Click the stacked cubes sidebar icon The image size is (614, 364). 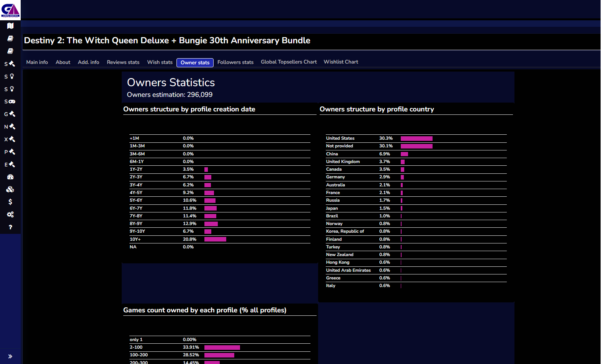click(10, 189)
